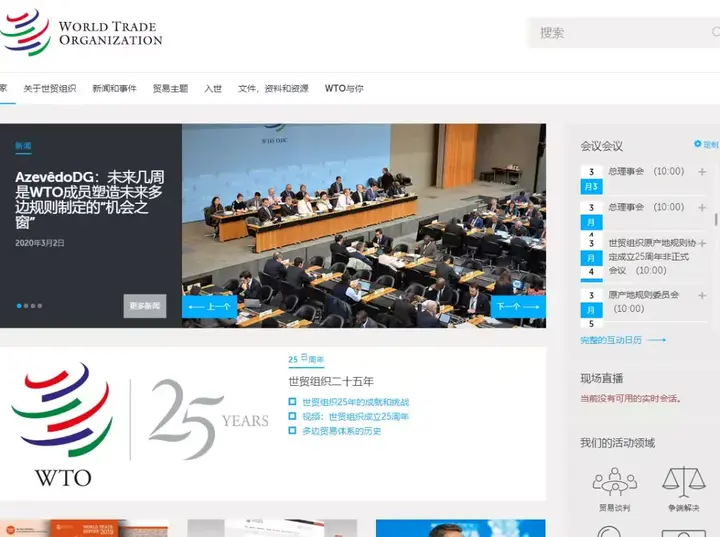This screenshot has width=720, height=537.
Task: Expand the first 总理事会 meeting entry
Action: [702, 172]
